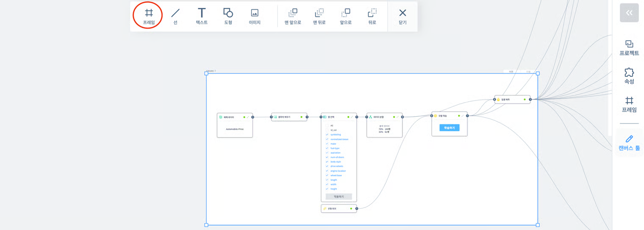The height and width of the screenshot is (230, 644).
Task: Select the 프레임 tool in the top toolbar
Action: coord(148,16)
